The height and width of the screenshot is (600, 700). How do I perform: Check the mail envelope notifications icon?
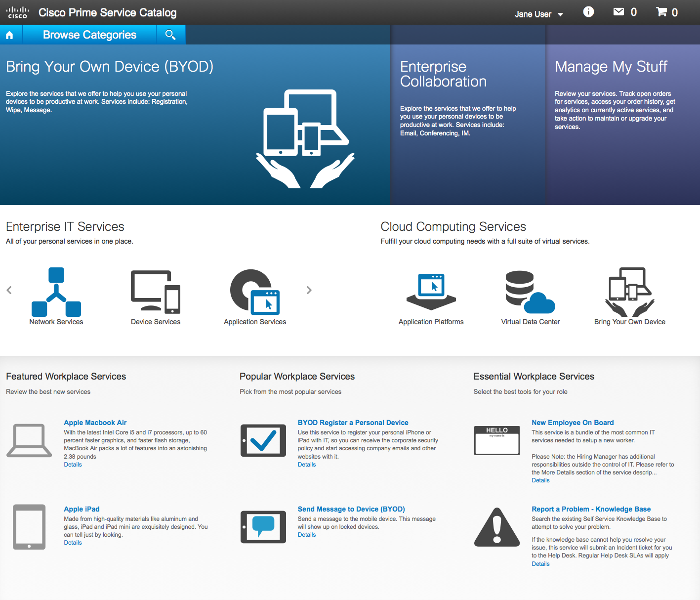point(618,12)
